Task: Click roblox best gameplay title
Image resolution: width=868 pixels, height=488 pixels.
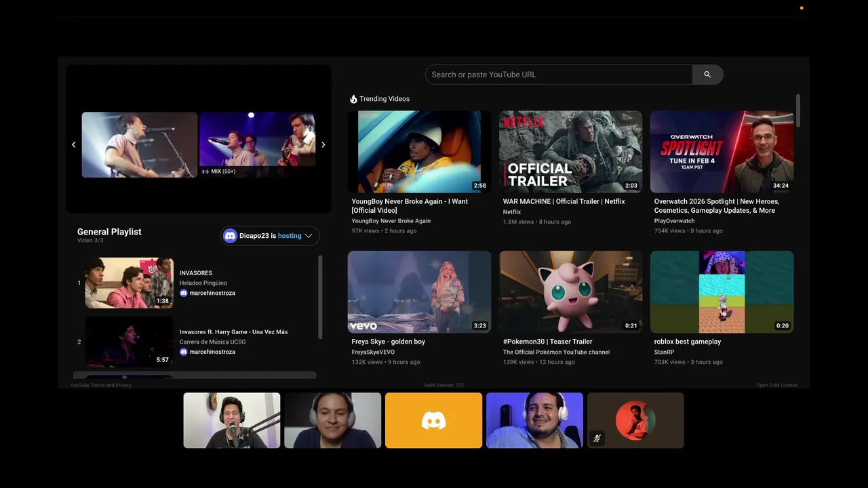Action: coord(688,342)
